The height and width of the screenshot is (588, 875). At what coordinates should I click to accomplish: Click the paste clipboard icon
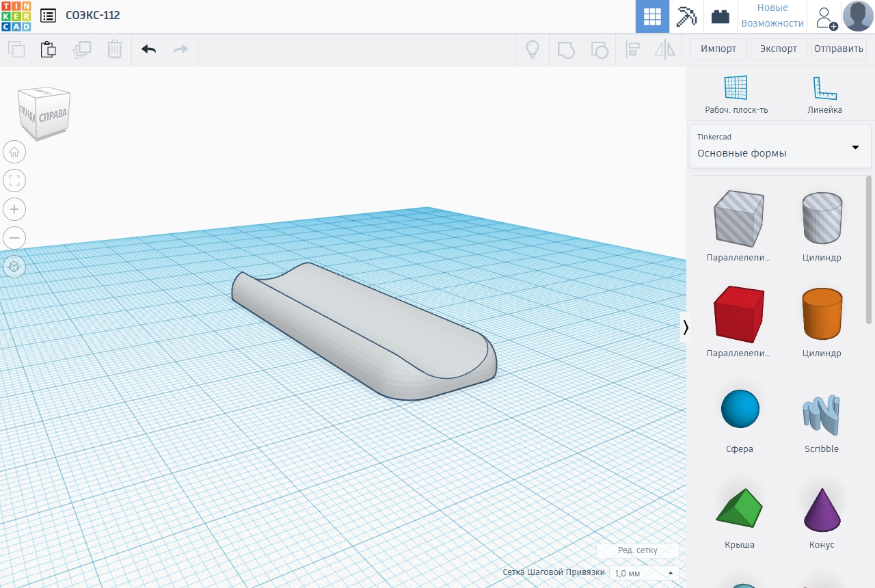48,49
